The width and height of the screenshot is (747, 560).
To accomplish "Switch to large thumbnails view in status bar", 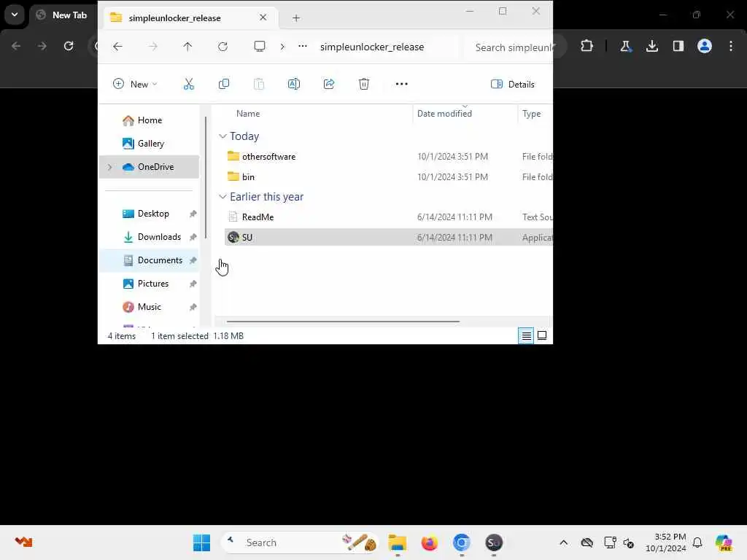I will [542, 335].
